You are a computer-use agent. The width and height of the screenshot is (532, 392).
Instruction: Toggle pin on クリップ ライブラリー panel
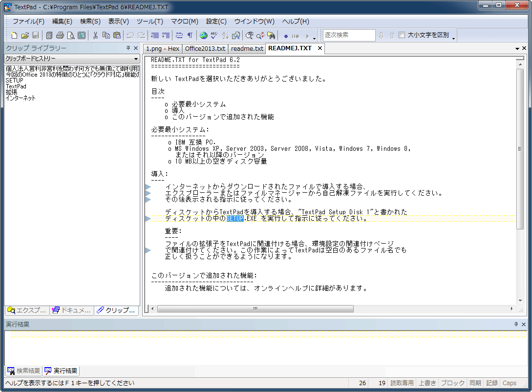pyautogui.click(x=128, y=48)
